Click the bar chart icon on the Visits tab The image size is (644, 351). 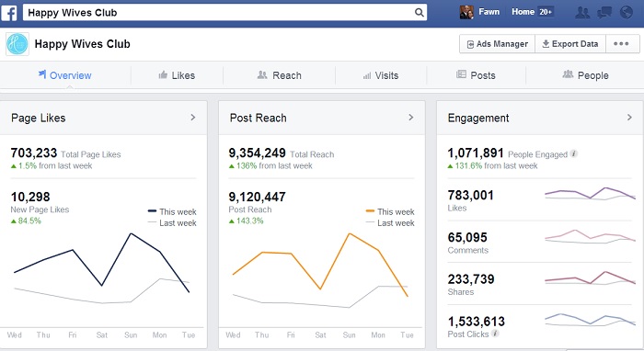click(367, 75)
